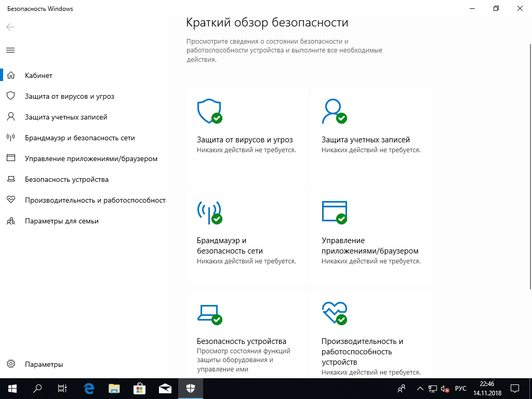Open Параметры для семьи sidebar item
Viewport: 532px width, 399px height.
[83, 221]
